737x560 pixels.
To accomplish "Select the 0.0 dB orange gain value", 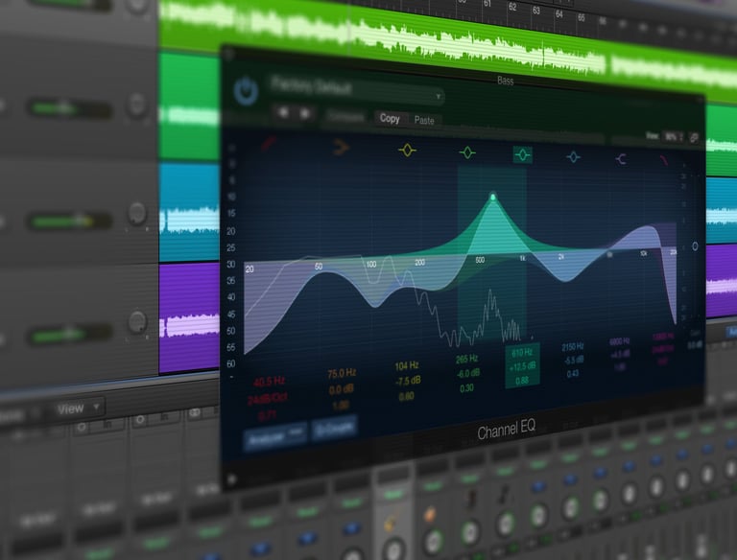I will point(342,390).
